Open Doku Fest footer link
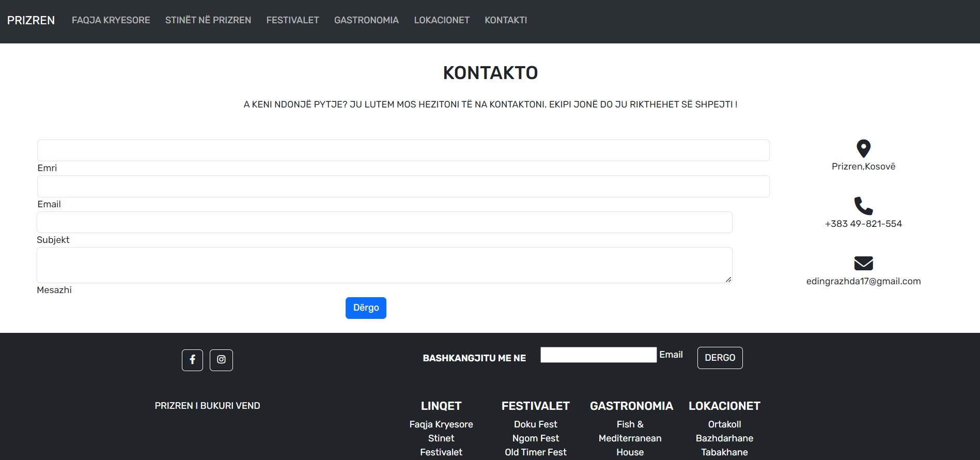 (x=536, y=424)
